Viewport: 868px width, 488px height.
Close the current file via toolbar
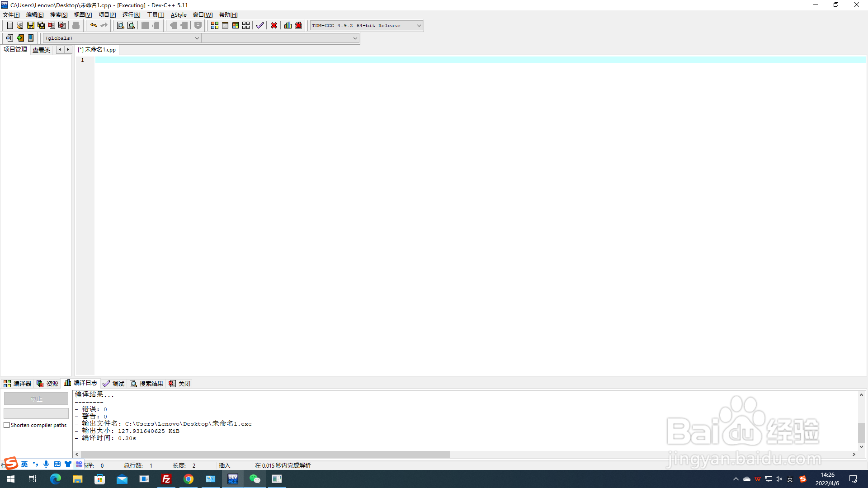(52, 25)
